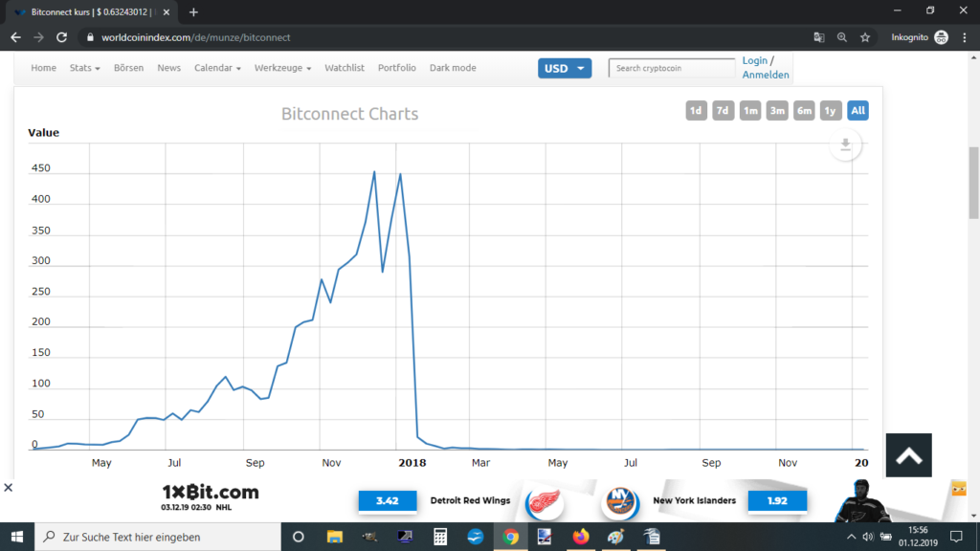This screenshot has height=551, width=980.
Task: Open the USD currency dropdown
Action: [x=565, y=68]
